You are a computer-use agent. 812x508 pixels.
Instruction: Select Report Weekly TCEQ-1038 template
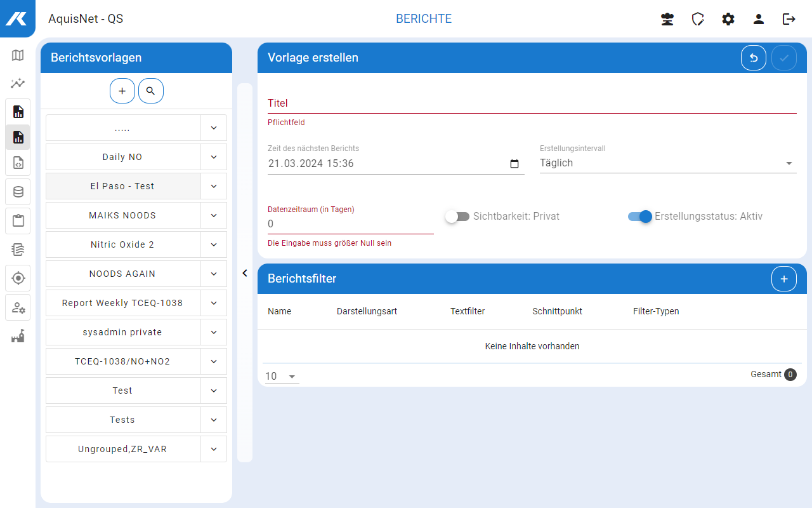122,303
